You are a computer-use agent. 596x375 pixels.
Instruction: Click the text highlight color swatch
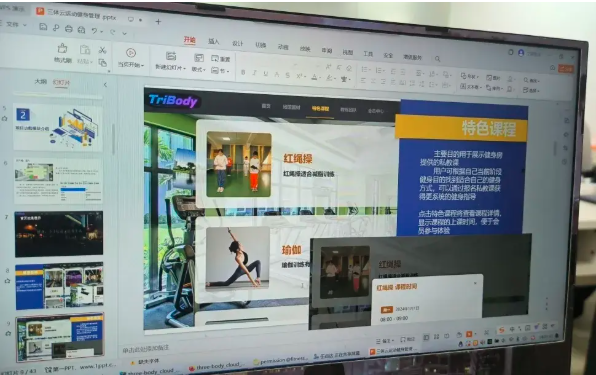click(x=329, y=78)
